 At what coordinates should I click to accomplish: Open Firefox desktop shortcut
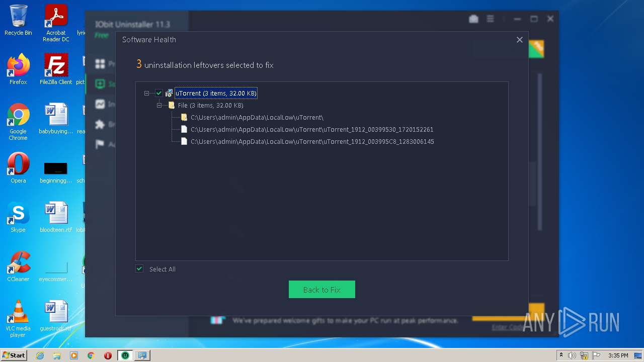click(x=18, y=69)
